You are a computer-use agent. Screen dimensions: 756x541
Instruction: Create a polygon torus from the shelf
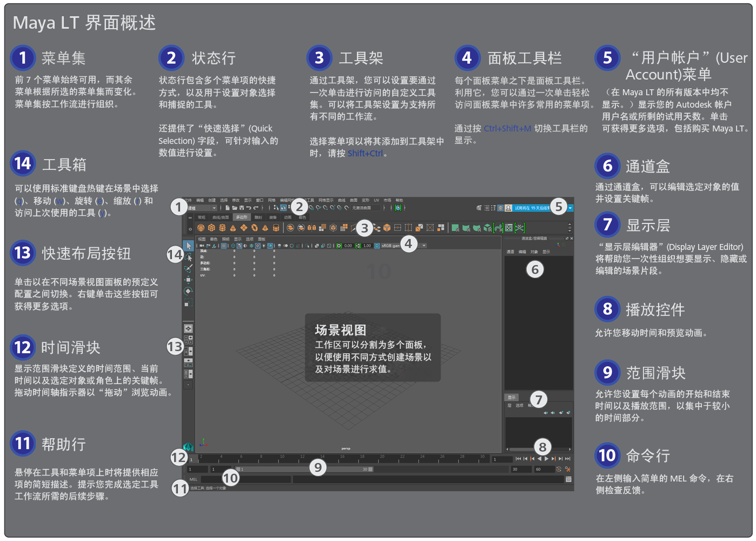click(x=254, y=228)
